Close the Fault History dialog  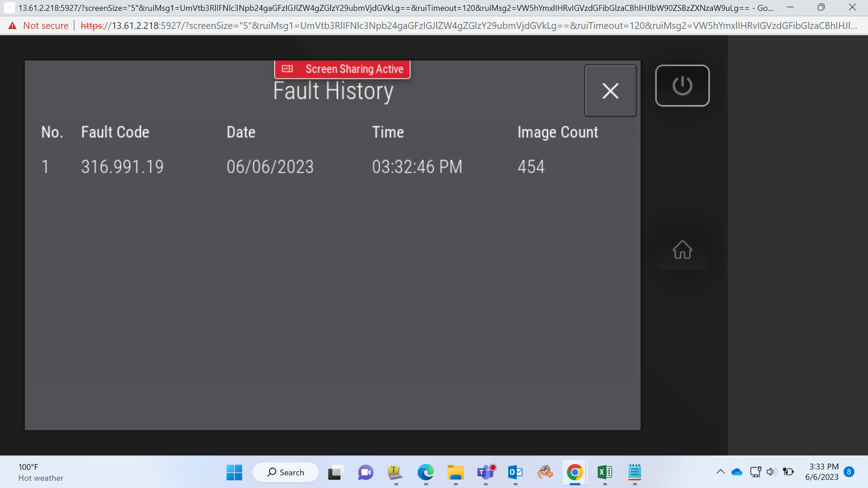(610, 91)
